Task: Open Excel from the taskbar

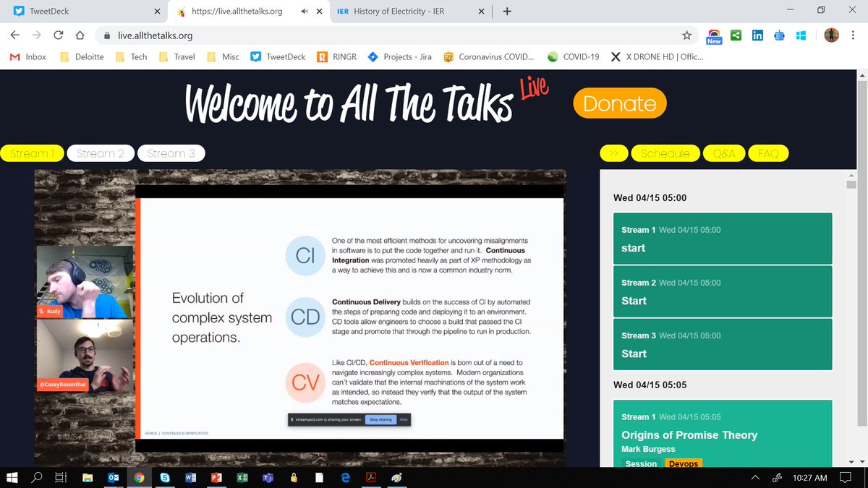Action: pos(242,477)
